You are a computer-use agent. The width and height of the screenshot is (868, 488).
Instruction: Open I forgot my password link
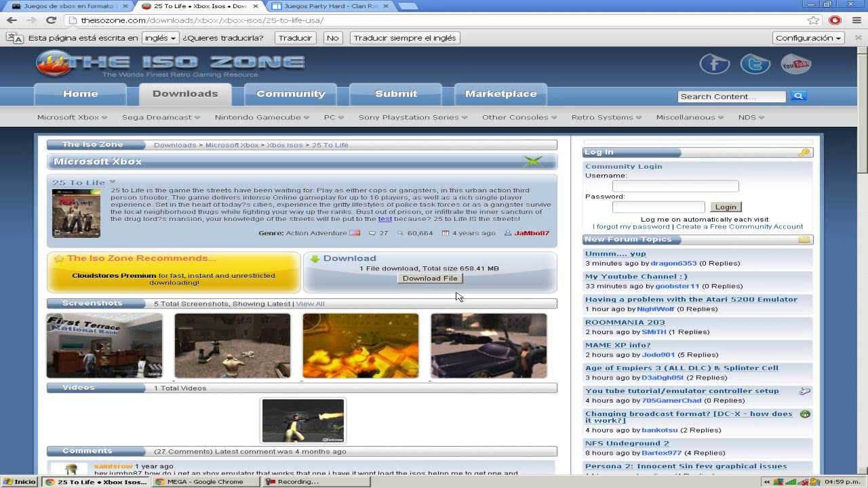(631, 227)
